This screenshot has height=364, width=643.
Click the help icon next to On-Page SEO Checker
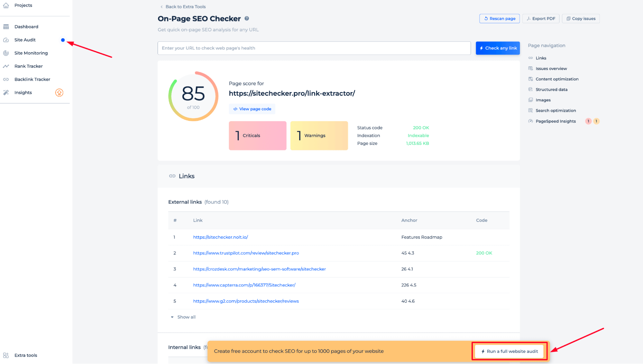click(x=247, y=18)
